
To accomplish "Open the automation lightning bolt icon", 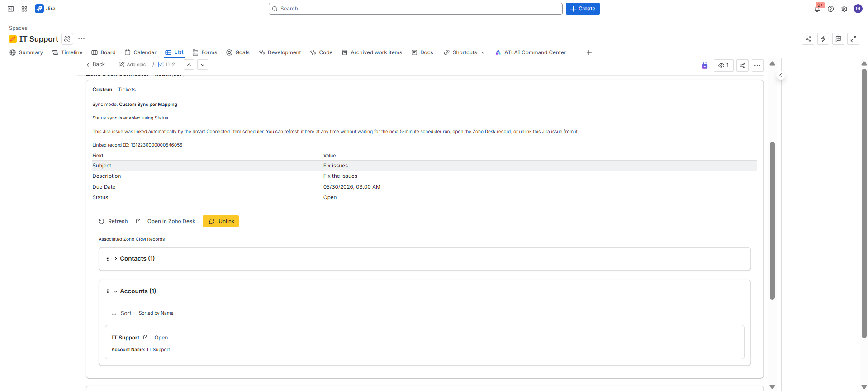I will [x=823, y=39].
